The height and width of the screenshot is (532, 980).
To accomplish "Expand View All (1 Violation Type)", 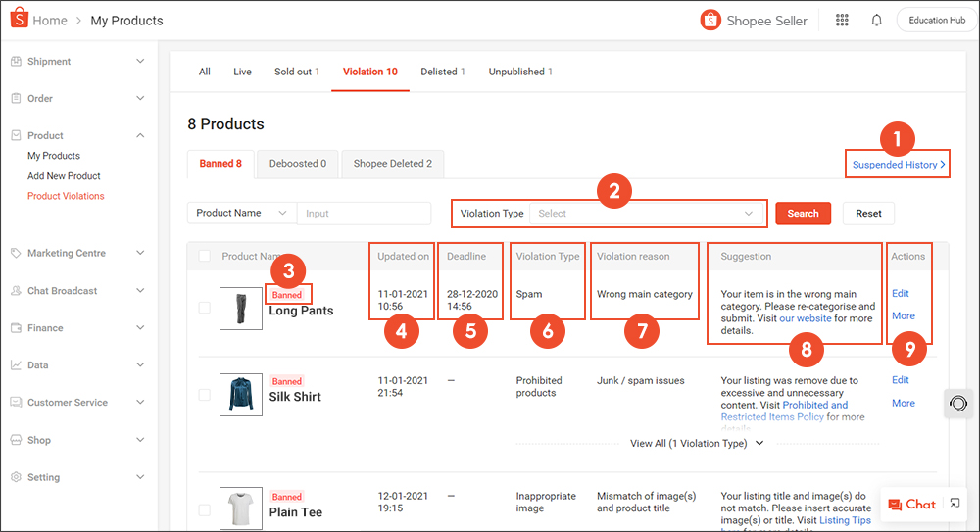I will 697,444.
